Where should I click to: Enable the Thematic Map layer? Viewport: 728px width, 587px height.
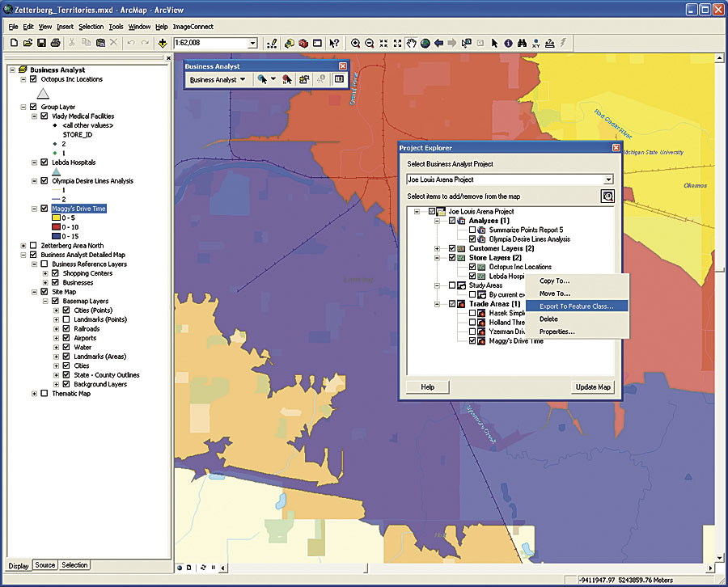(x=44, y=394)
